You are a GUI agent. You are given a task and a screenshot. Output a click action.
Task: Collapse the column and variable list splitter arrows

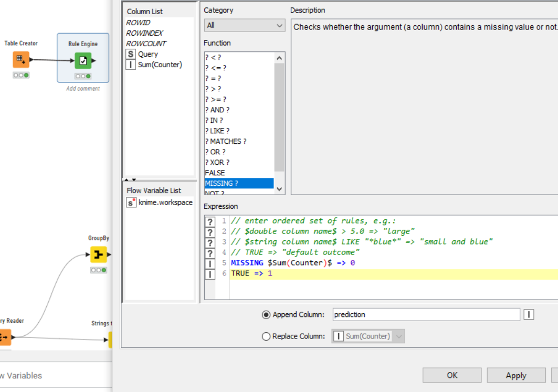click(130, 179)
